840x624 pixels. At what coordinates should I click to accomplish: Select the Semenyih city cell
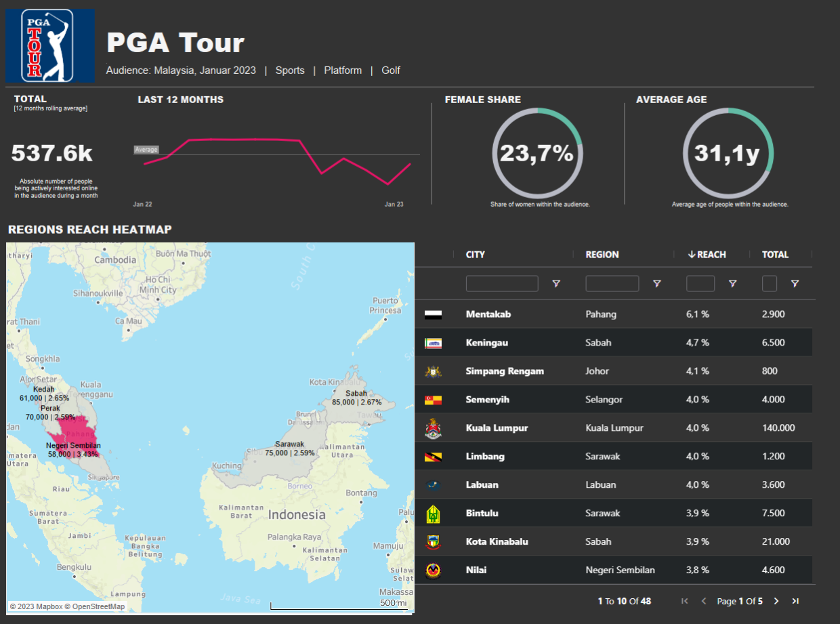488,400
